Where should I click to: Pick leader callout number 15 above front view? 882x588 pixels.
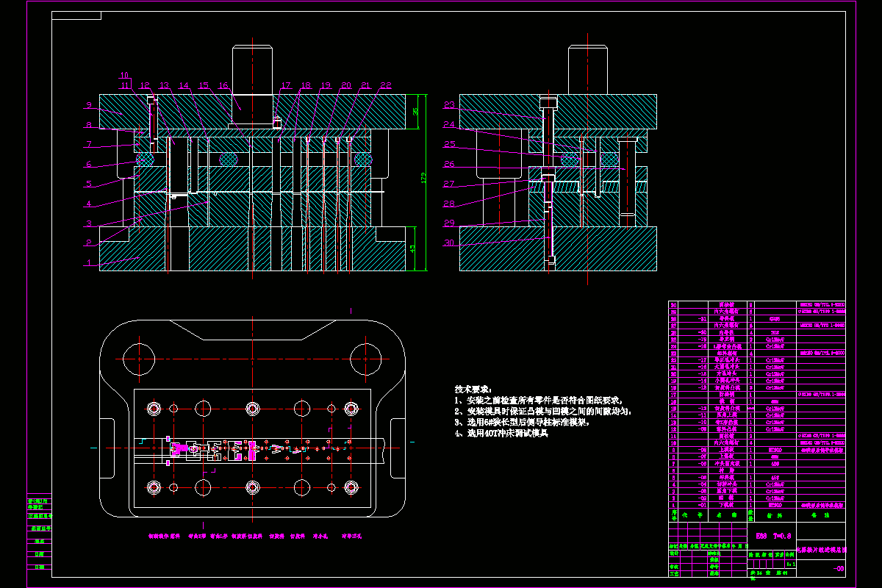click(204, 86)
